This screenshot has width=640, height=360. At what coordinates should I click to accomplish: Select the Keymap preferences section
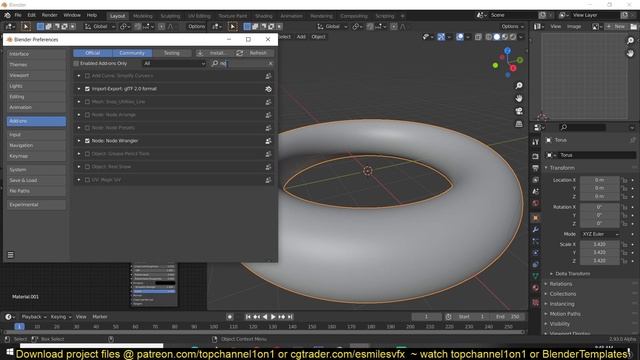click(x=36, y=156)
